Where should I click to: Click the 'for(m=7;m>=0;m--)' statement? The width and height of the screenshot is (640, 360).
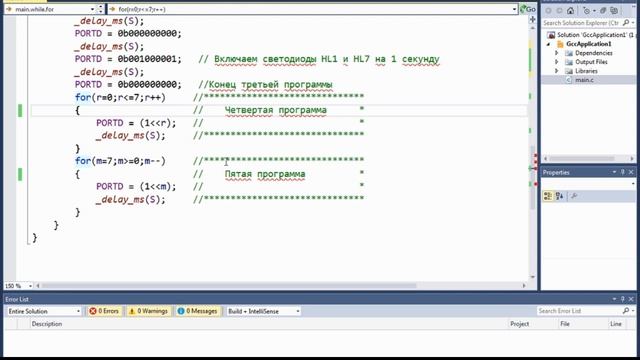120,161
